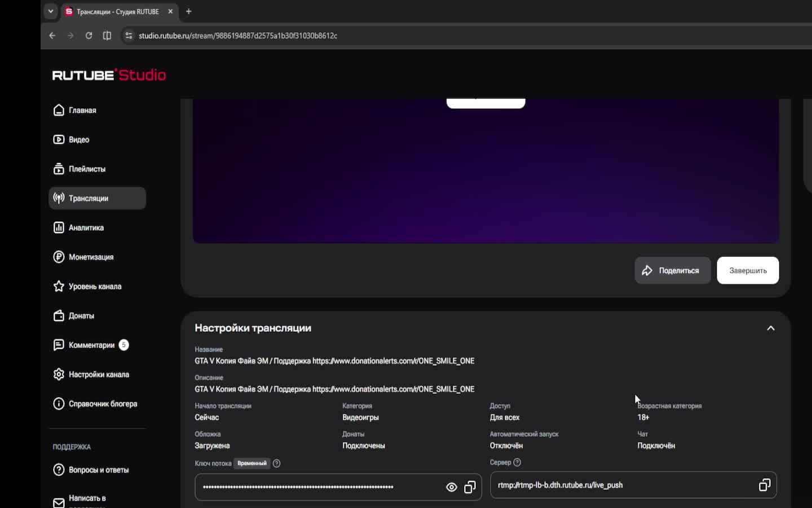Open Вопросы и ответы help icon

[x=59, y=470]
